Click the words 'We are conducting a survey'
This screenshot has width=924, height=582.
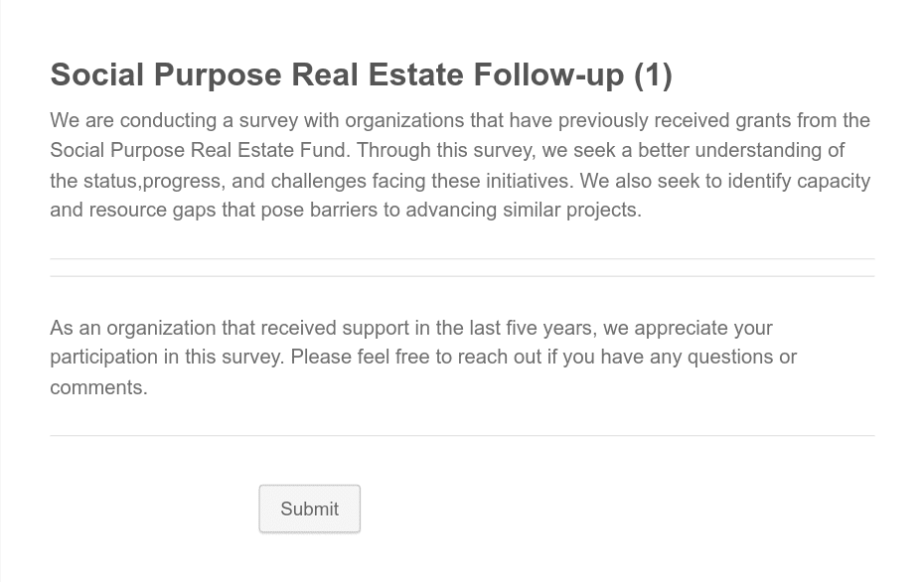pos(175,120)
